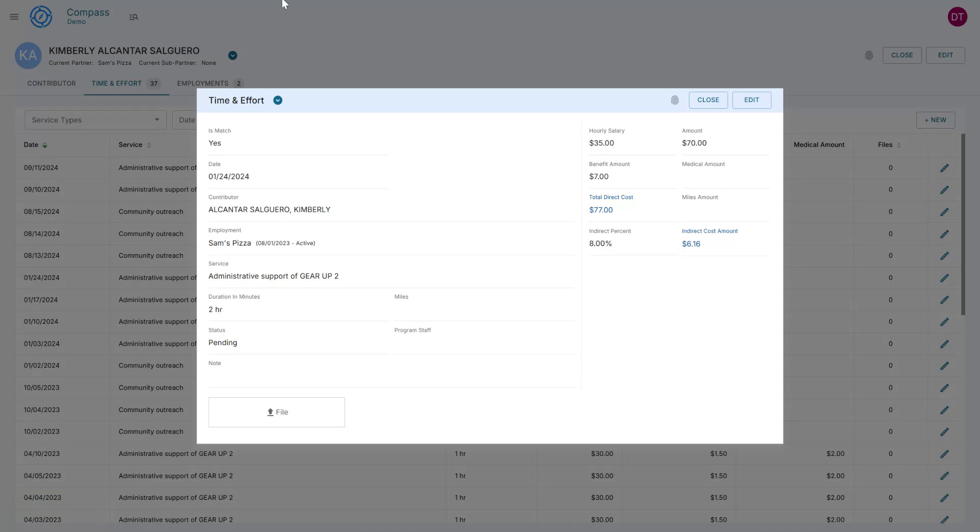Edit the 10/05/2023 row using the pencil icon
Screen dimensions: 980x532
point(945,388)
